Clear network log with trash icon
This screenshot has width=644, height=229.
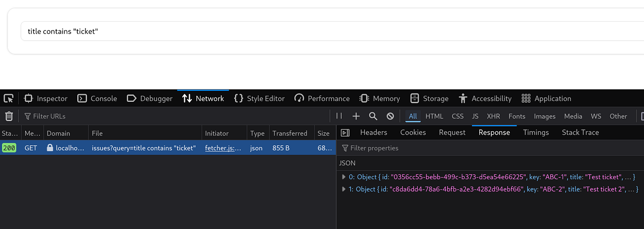tap(9, 116)
